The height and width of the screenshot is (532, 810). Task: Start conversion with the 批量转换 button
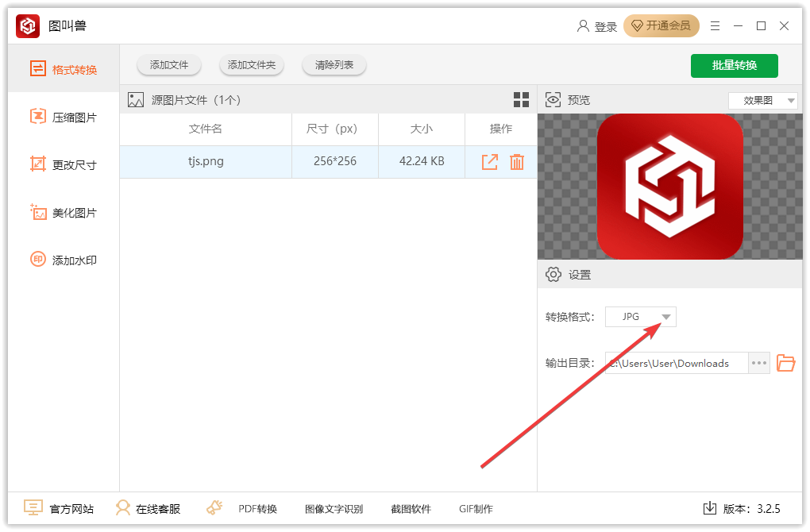pyautogui.click(x=734, y=66)
